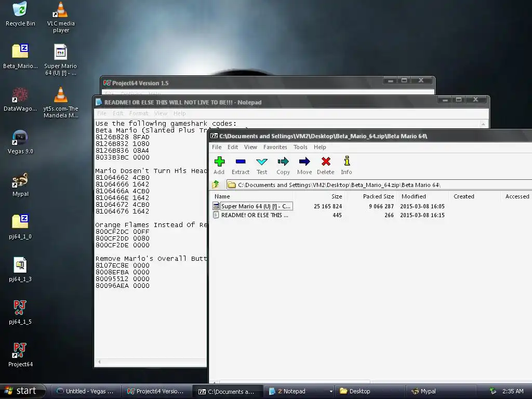Click the Test archive icon

[262, 165]
